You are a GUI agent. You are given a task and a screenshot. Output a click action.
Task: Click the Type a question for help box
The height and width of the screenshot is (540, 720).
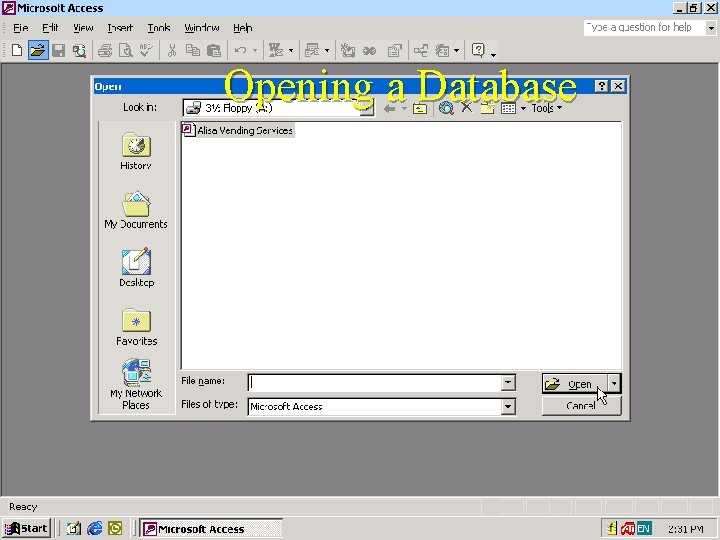coord(644,28)
